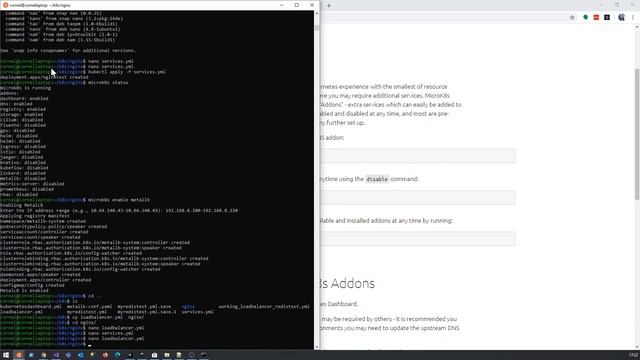
Task: Click 'configmap/config created' output line
Action: click(32, 285)
